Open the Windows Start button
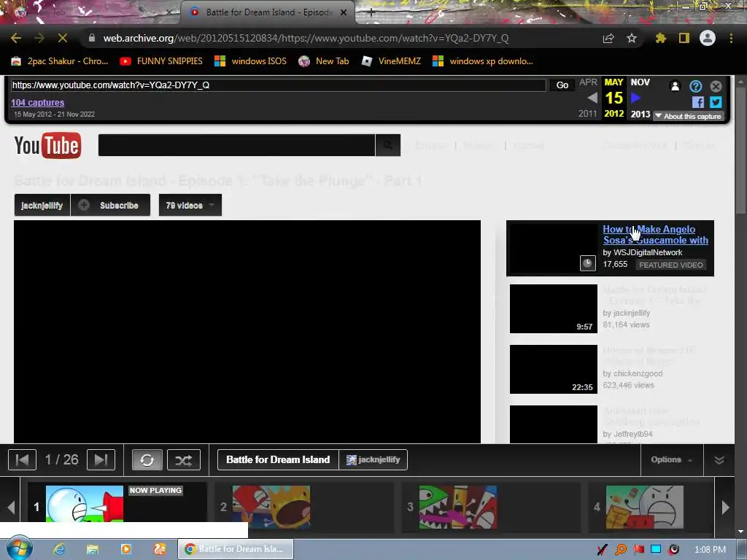The image size is (747, 560). [18, 548]
